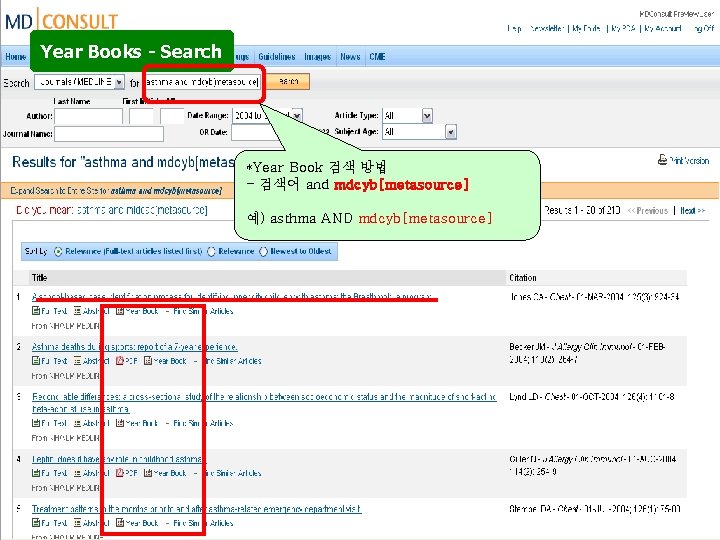Screen dimensions: 720x540
Task: Find Similar Articles for result 5
Action: click(203, 523)
